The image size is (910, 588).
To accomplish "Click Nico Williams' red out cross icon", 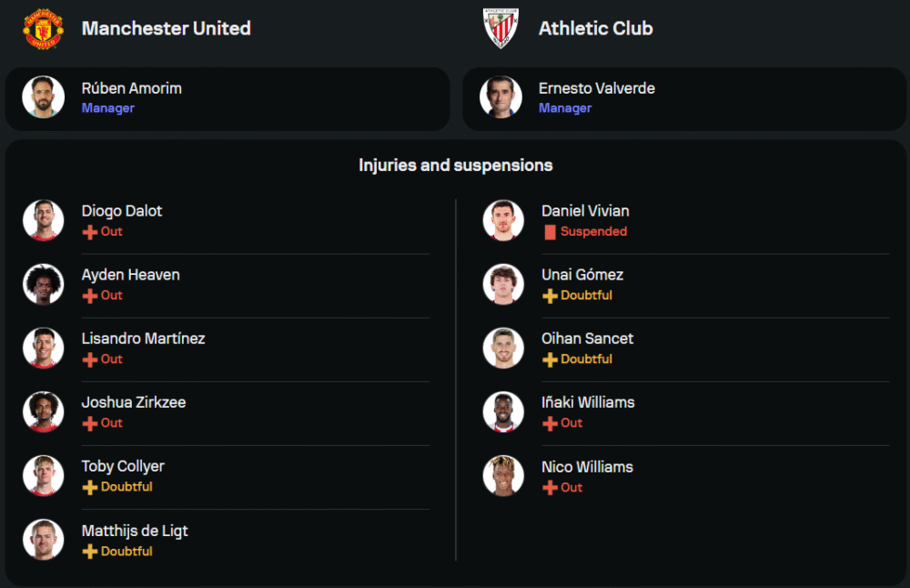I will click(x=550, y=488).
